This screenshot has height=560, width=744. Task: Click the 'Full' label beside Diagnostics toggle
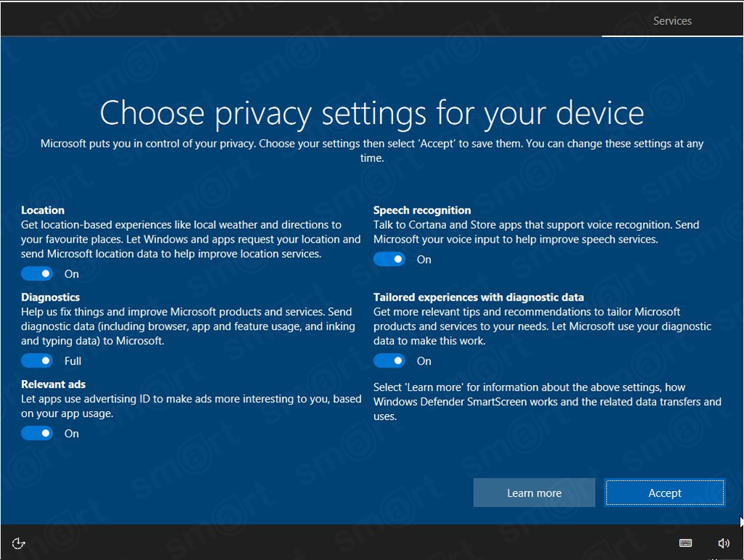pyautogui.click(x=73, y=361)
